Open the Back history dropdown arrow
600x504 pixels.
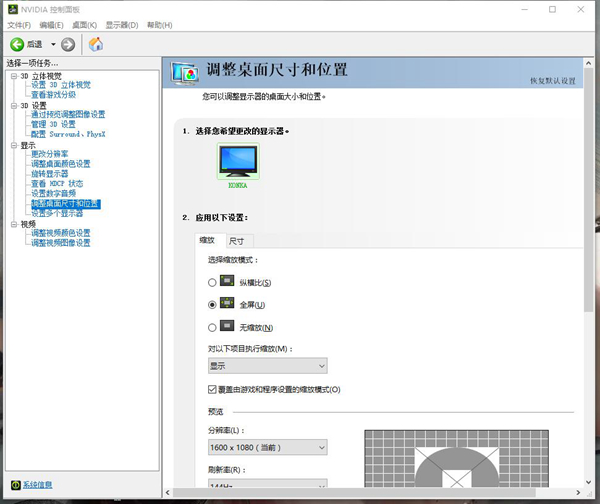pos(53,44)
